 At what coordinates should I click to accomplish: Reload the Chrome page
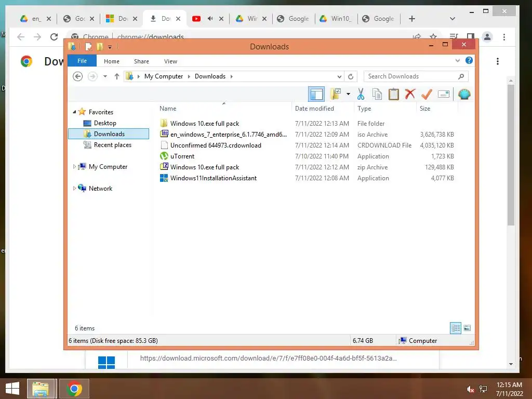coord(54,37)
